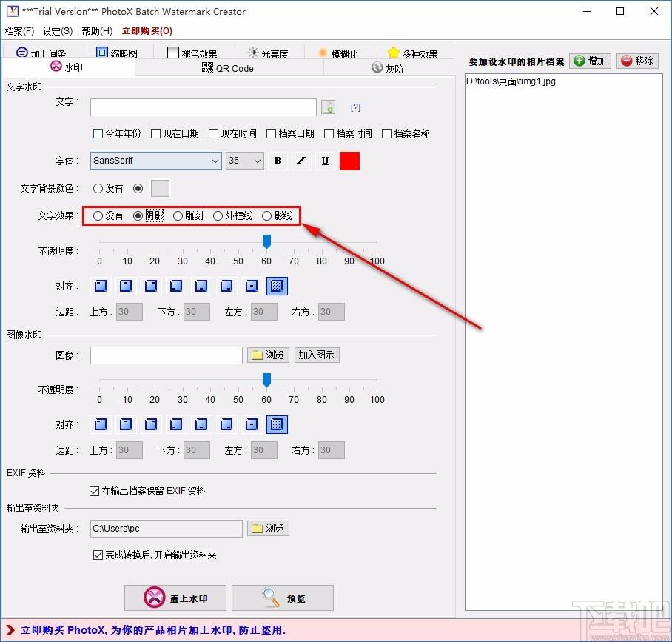Toggle 完成转换后, 开启输出资料夹 checkbox
672x642 pixels.
(x=155, y=555)
